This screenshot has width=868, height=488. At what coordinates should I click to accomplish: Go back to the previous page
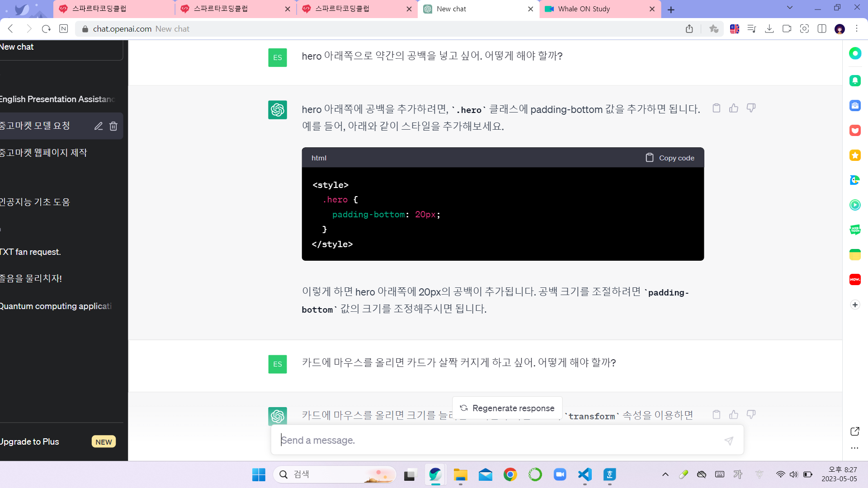coord(11,29)
